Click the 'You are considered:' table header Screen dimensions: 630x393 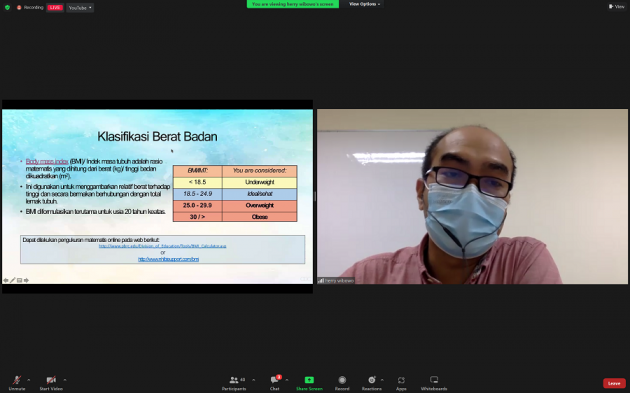pos(260,170)
